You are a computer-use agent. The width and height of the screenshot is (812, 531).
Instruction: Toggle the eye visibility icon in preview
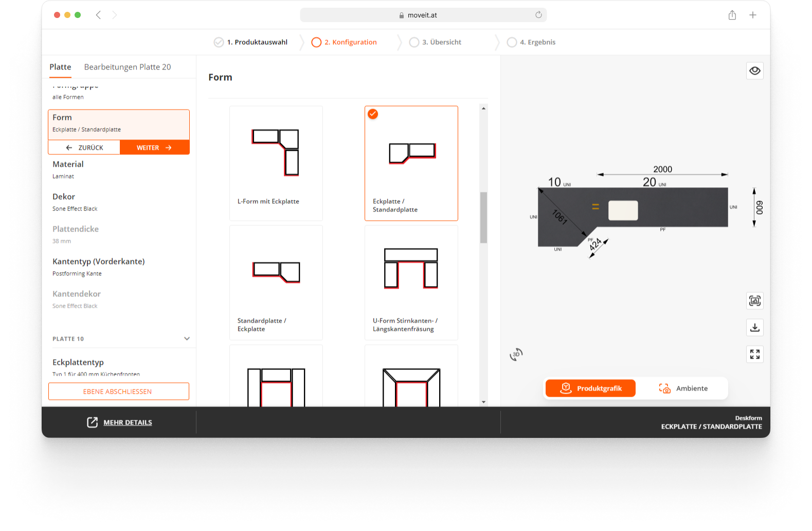click(754, 71)
